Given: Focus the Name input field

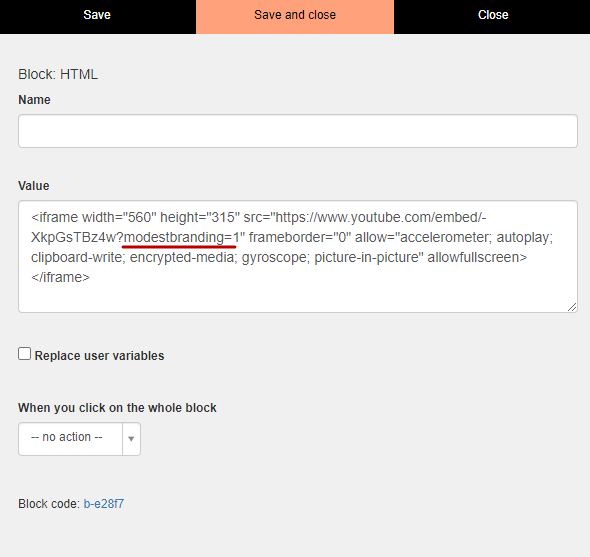Looking at the screenshot, I should [298, 131].
